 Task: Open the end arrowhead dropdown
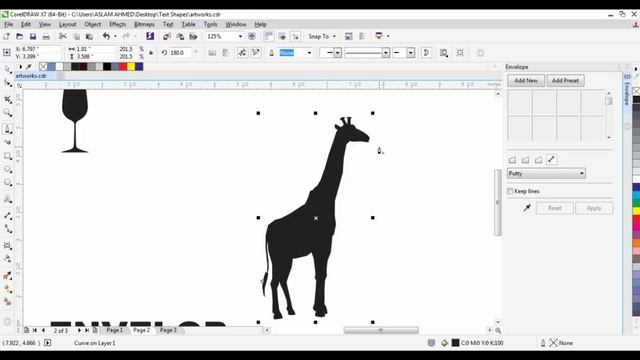click(411, 53)
